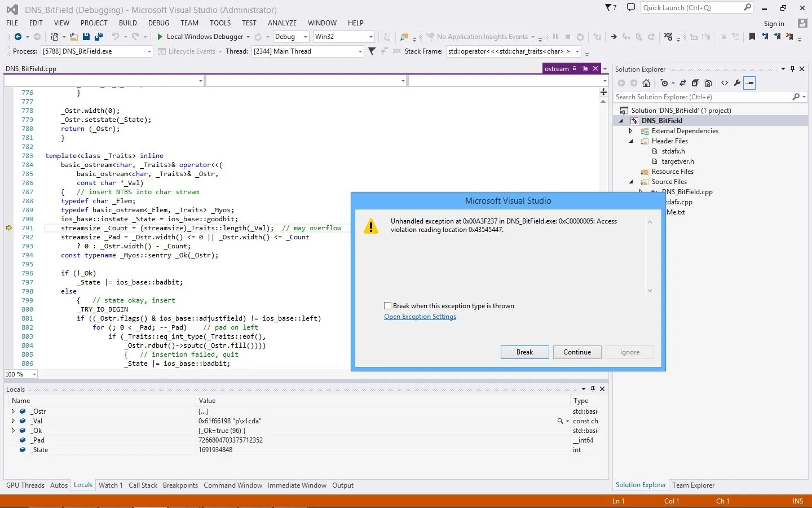The image size is (812, 508).
Task: Clear all bookmarks icon
Action: (x=789, y=37)
